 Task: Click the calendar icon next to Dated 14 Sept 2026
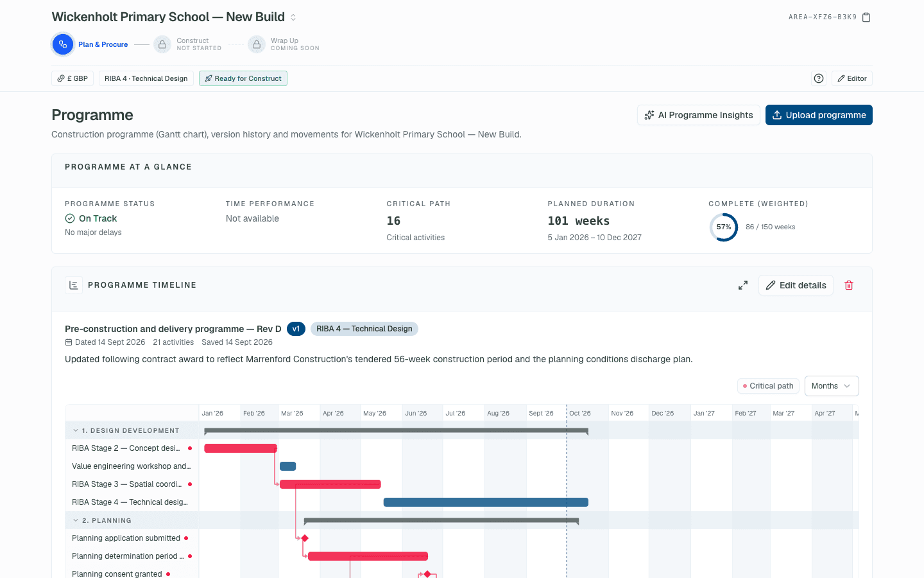click(x=69, y=342)
